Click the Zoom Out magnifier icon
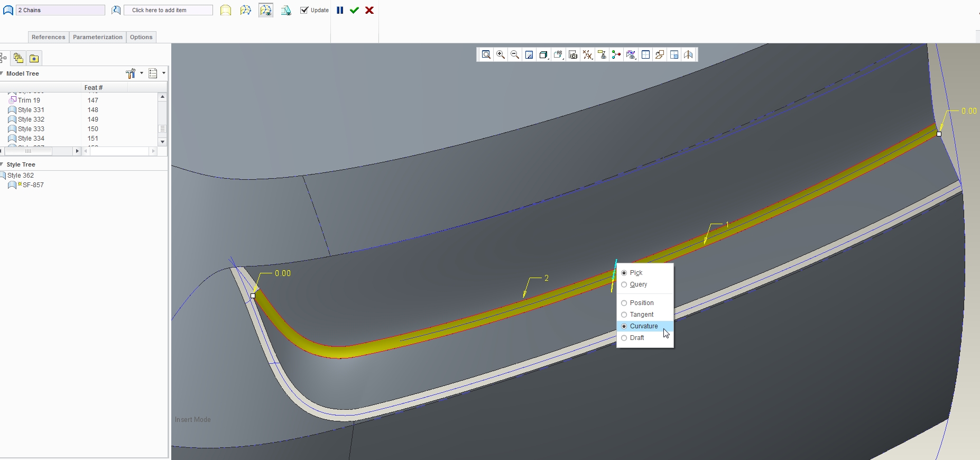The height and width of the screenshot is (460, 980). pos(515,54)
